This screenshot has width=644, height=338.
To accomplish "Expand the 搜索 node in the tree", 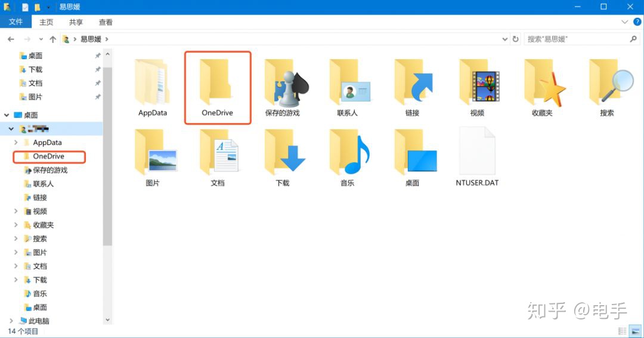I will (x=16, y=239).
